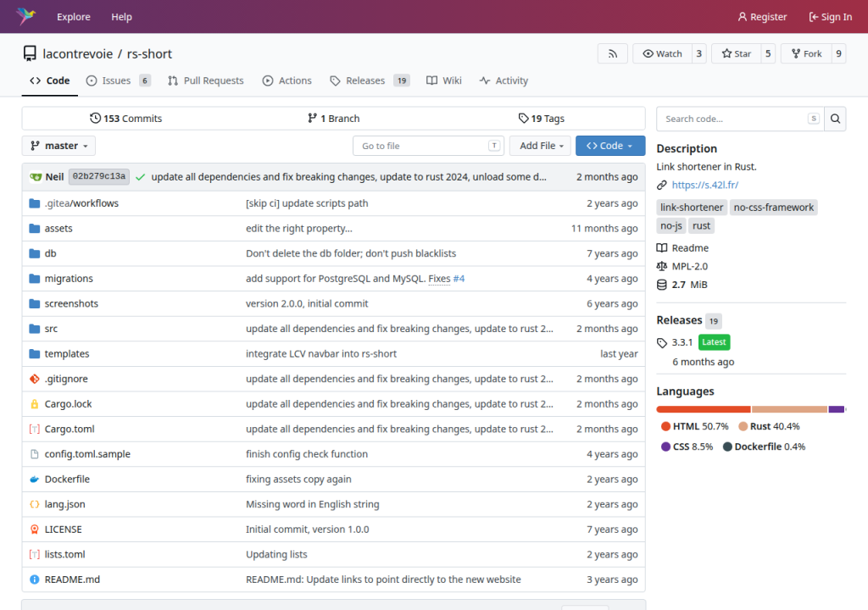Click the Dockerfile whale icon
The image size is (868, 610).
coord(34,480)
